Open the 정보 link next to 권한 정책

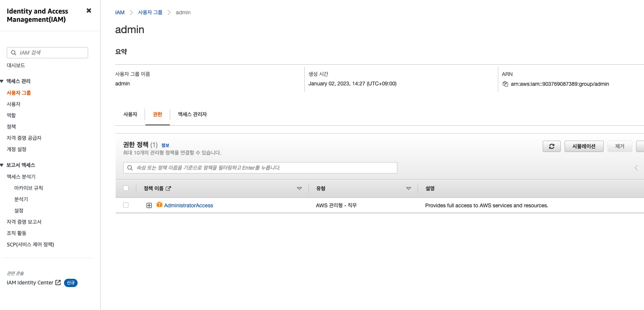pyautogui.click(x=165, y=145)
